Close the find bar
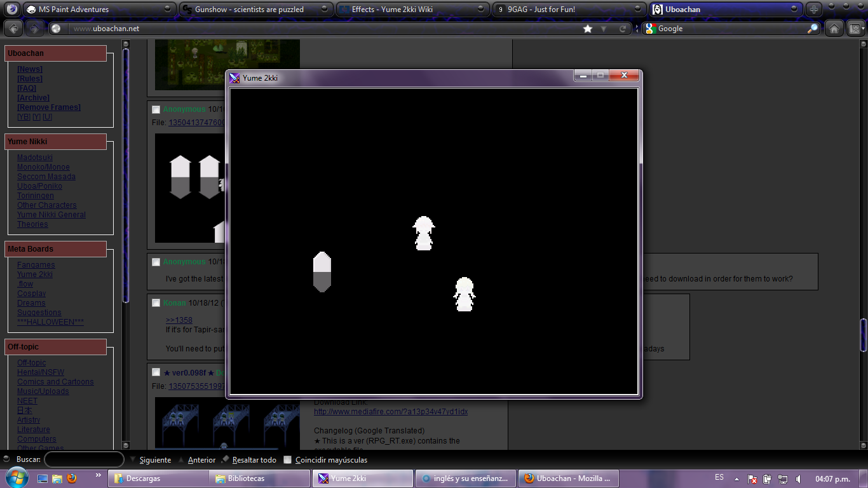This screenshot has width=868, height=488. pyautogui.click(x=6, y=459)
